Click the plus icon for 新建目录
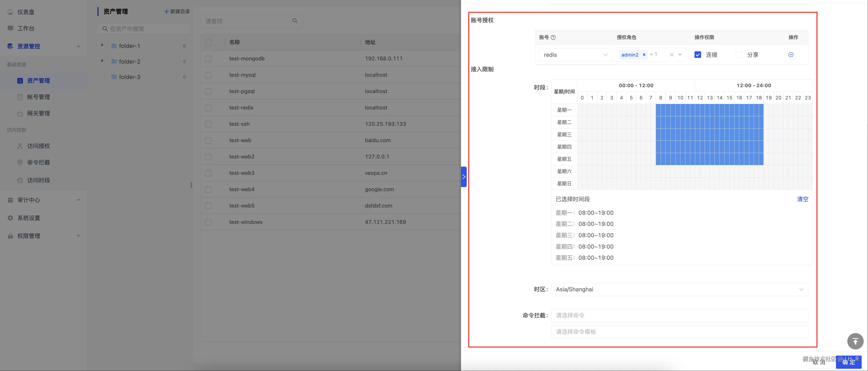This screenshot has height=371, width=868. coord(166,11)
